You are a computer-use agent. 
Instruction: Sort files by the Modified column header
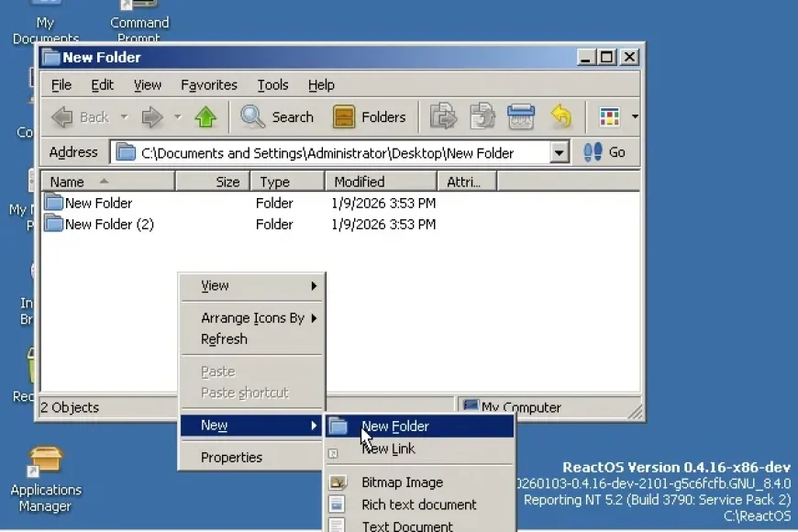379,182
